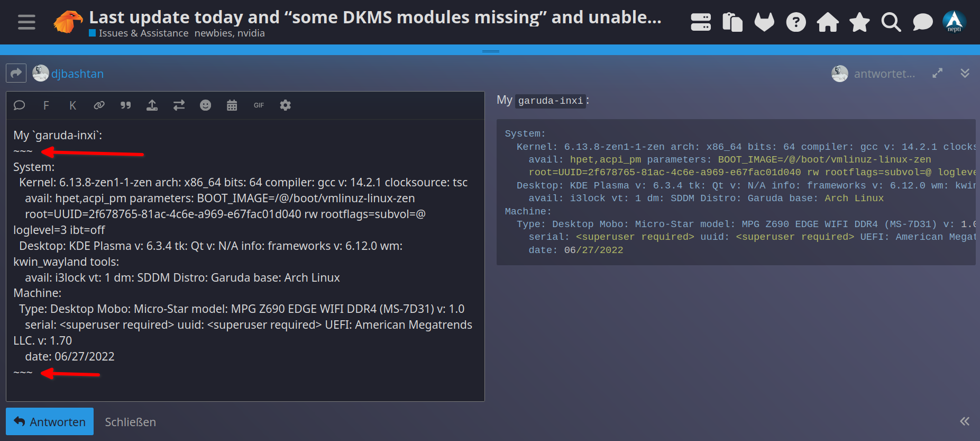Viewport: 980px width, 441px height.
Task: Open the help question mark icon
Action: pos(796,22)
